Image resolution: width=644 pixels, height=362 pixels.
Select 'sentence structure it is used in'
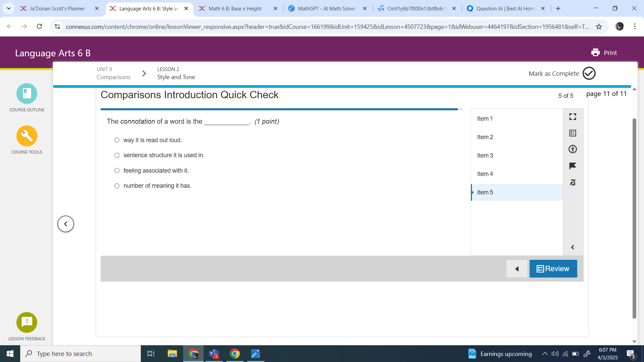[x=117, y=155]
